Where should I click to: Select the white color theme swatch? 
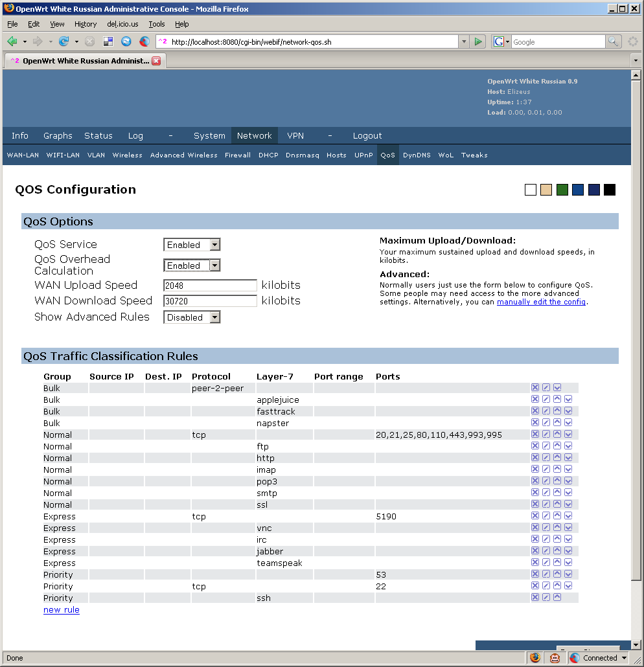(531, 190)
